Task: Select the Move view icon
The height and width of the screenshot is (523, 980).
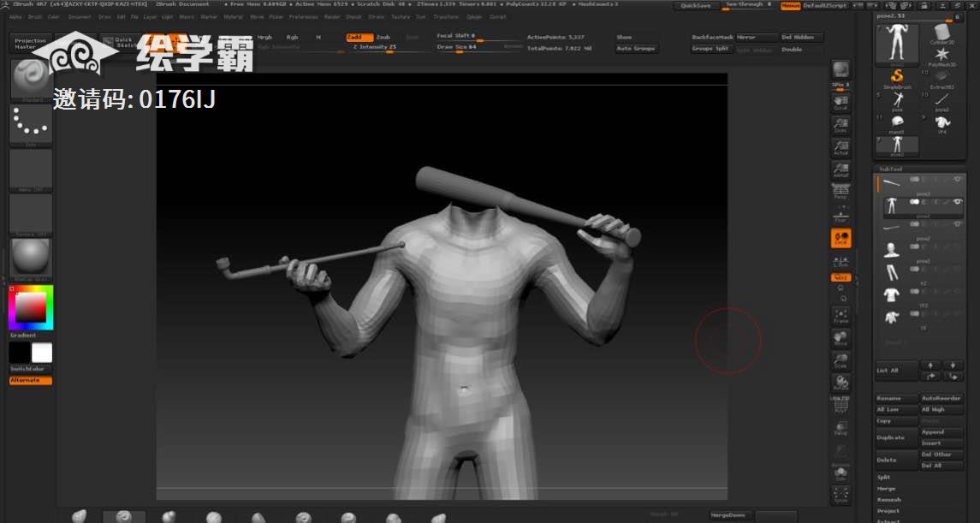Action: (x=840, y=339)
